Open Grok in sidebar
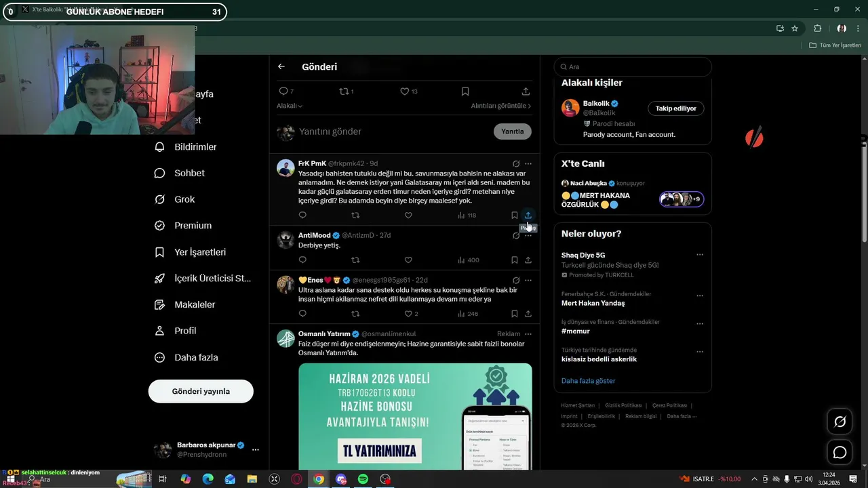 click(x=174, y=199)
